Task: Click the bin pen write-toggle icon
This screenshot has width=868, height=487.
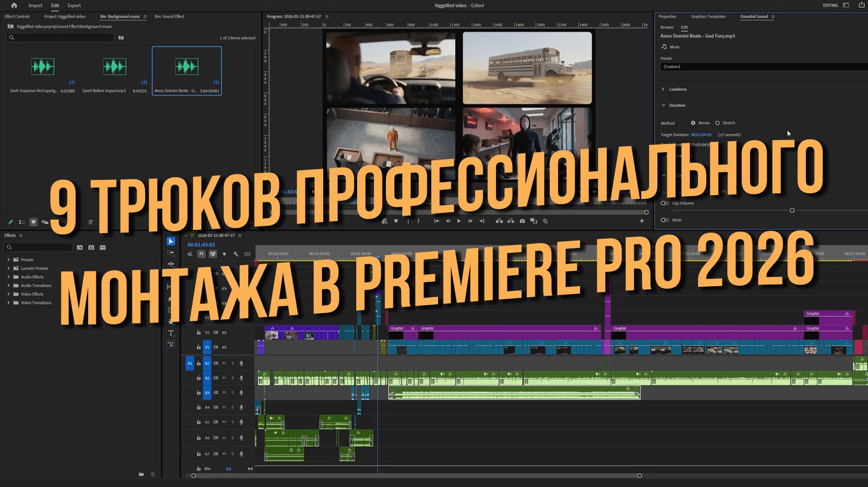Action: pos(10,222)
